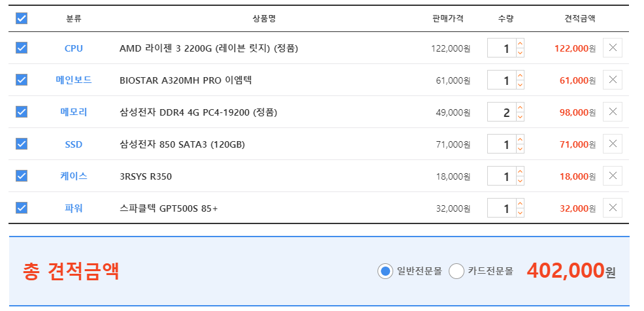Toggle the SSD row checkbox

[22, 144]
